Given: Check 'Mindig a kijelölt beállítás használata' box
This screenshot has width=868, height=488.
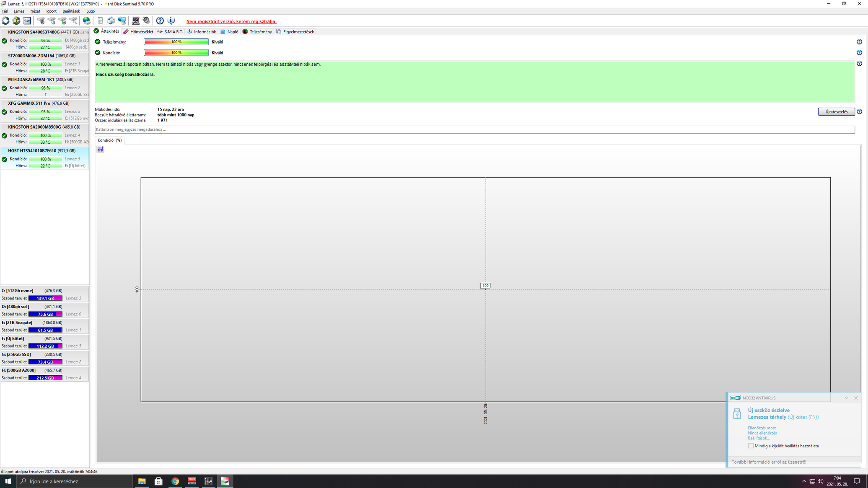Looking at the screenshot, I should point(751,446).
